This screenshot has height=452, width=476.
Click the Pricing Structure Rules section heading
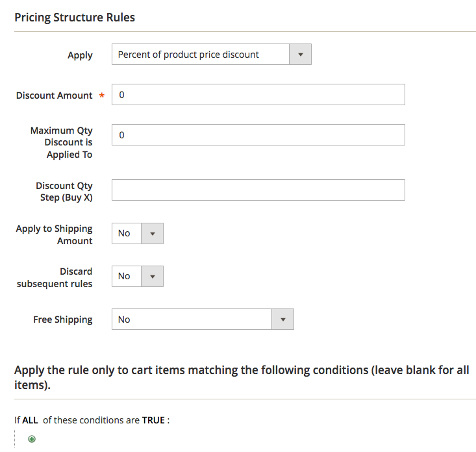coord(75,18)
